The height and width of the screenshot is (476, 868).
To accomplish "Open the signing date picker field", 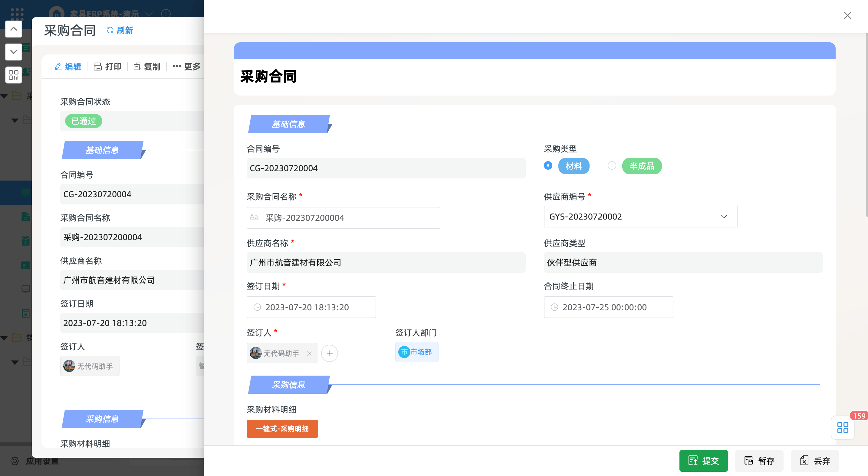I will point(311,307).
